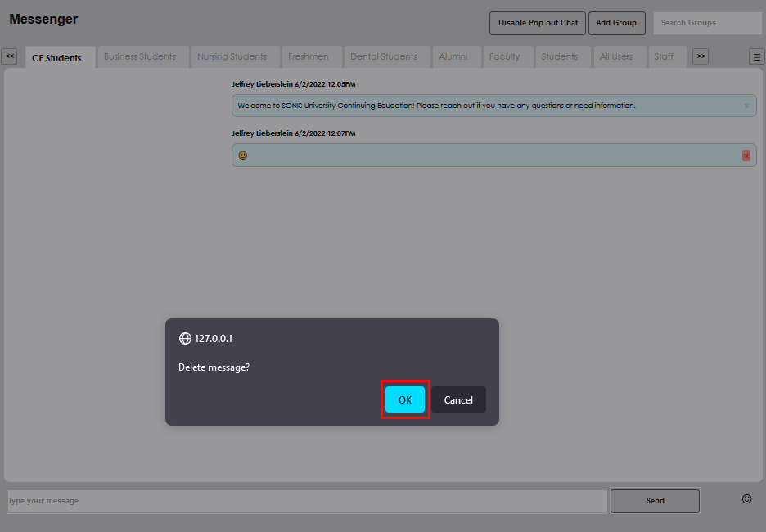The height and width of the screenshot is (532, 766).
Task: Click red x on the emoji message
Action: [x=746, y=156]
